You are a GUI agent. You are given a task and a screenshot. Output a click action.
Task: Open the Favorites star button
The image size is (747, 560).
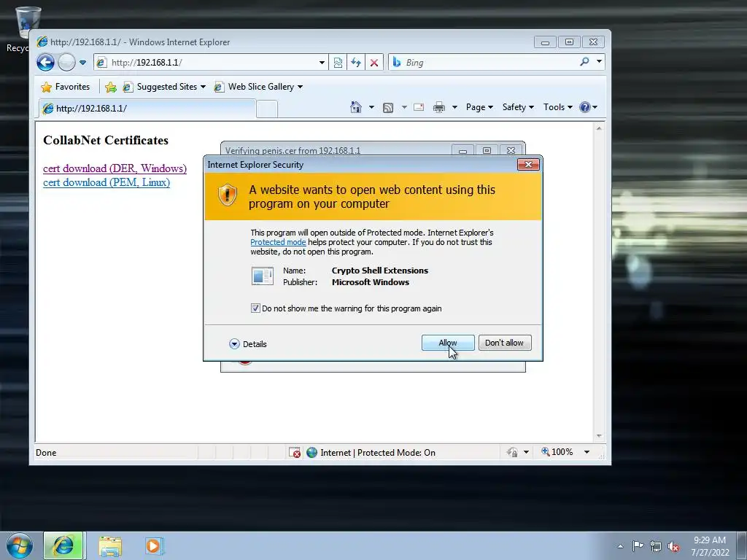tap(66, 87)
